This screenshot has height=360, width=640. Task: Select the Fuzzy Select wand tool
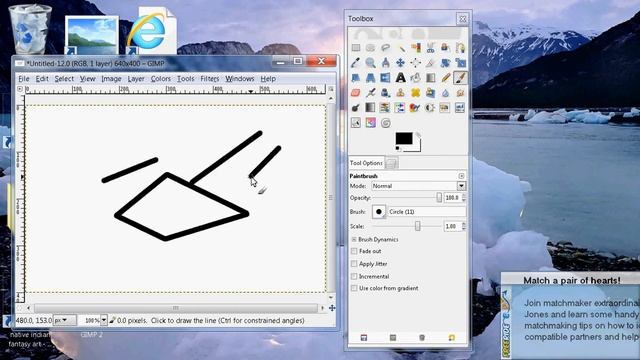pos(401,48)
